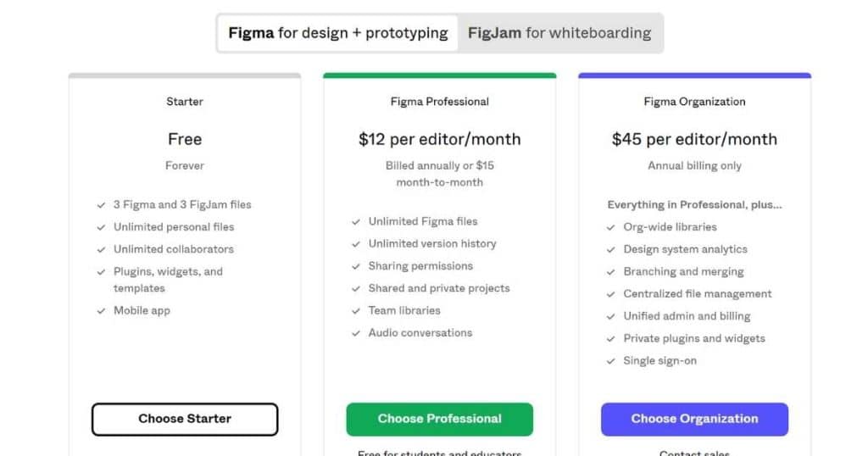Click the green Choose Professional button

click(x=440, y=419)
